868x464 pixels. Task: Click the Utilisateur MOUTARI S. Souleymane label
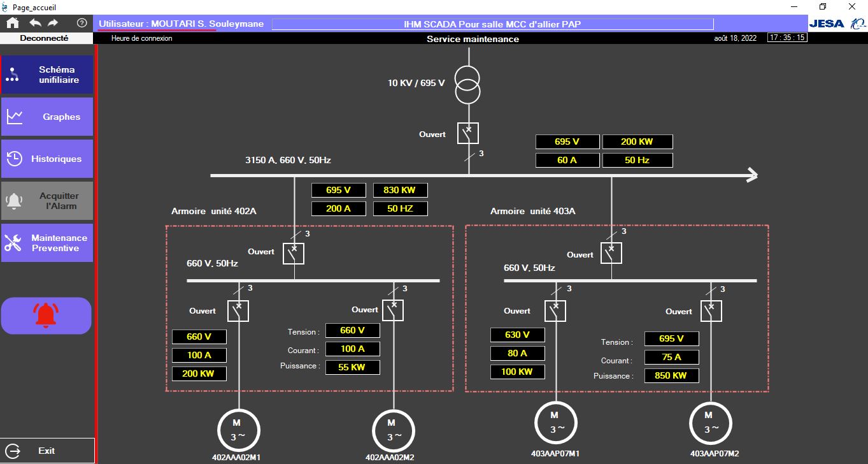(x=181, y=24)
